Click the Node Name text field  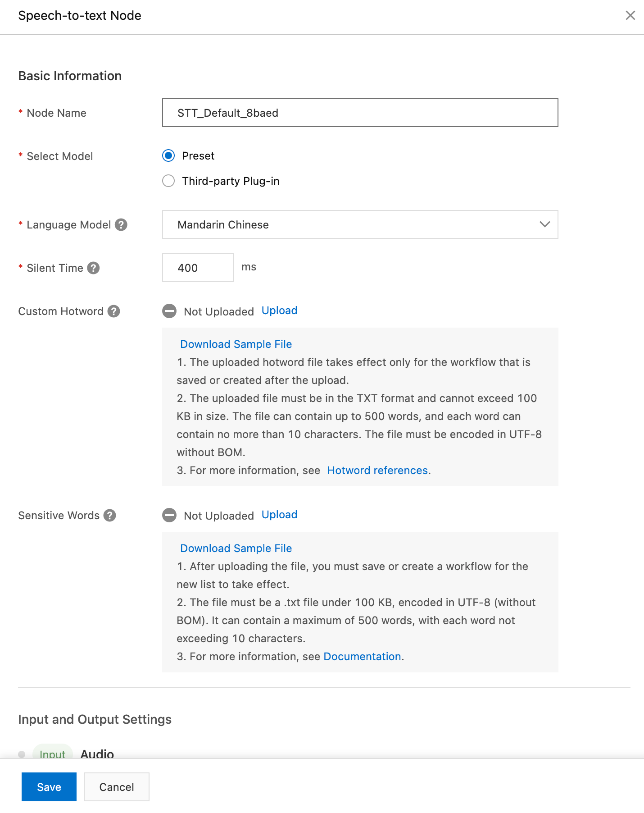[x=360, y=113]
